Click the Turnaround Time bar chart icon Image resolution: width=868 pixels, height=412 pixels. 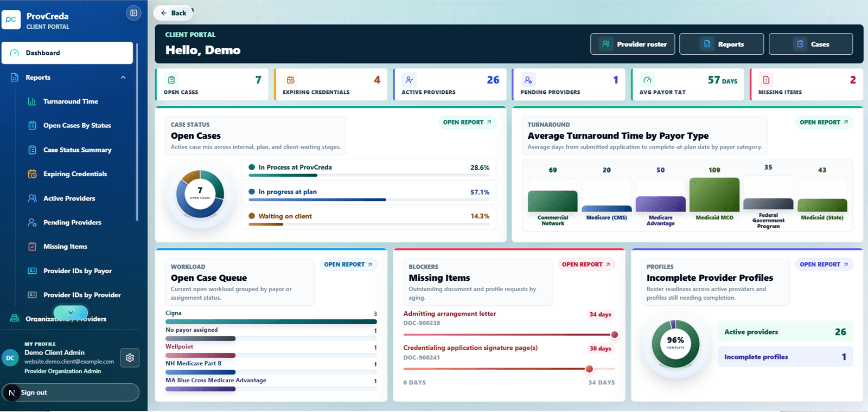(32, 101)
